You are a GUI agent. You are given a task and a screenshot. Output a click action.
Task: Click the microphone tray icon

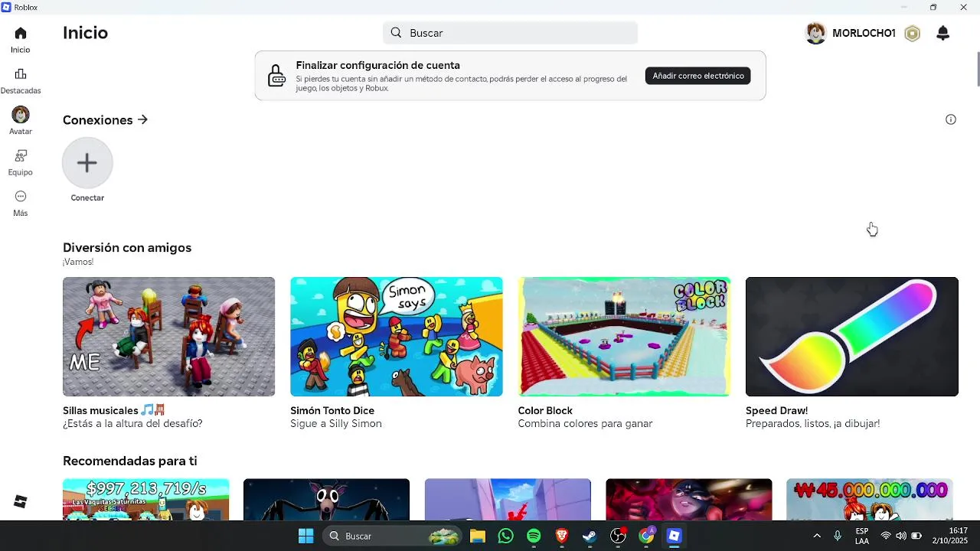838,536
